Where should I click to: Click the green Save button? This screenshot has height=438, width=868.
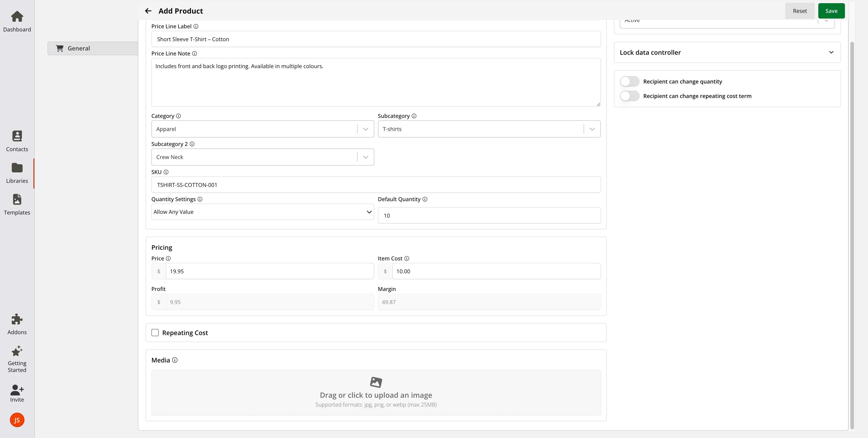(x=831, y=11)
